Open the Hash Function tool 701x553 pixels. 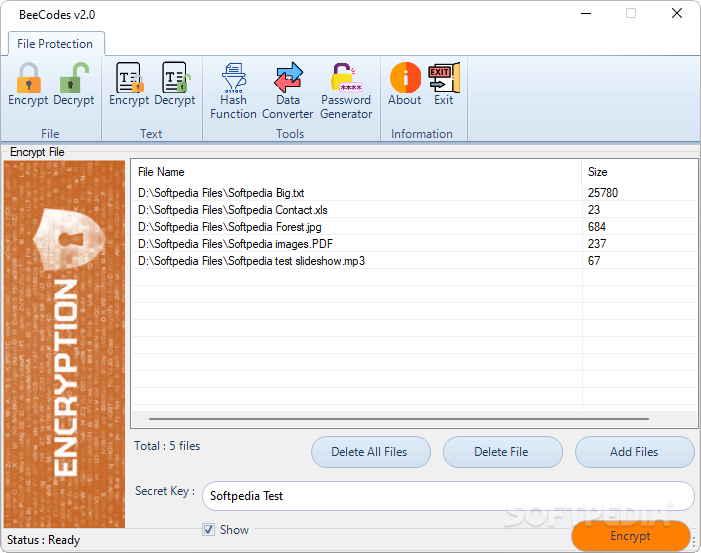point(233,91)
